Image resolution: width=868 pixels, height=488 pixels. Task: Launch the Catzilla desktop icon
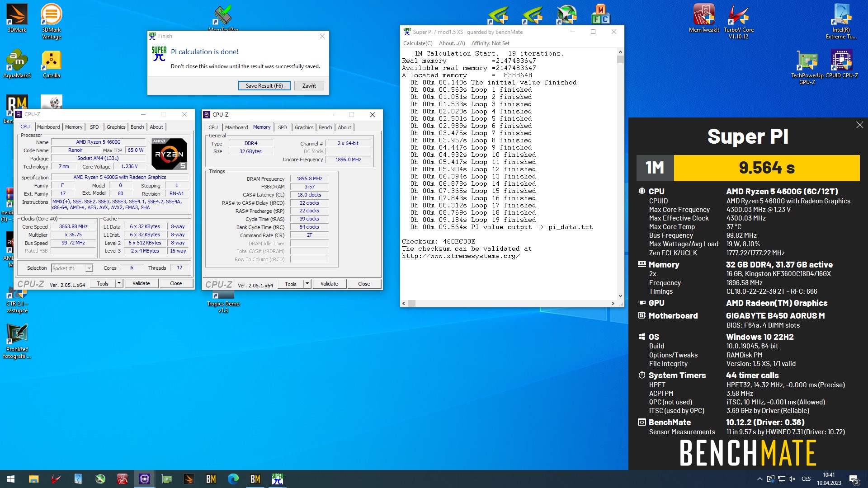point(51,64)
